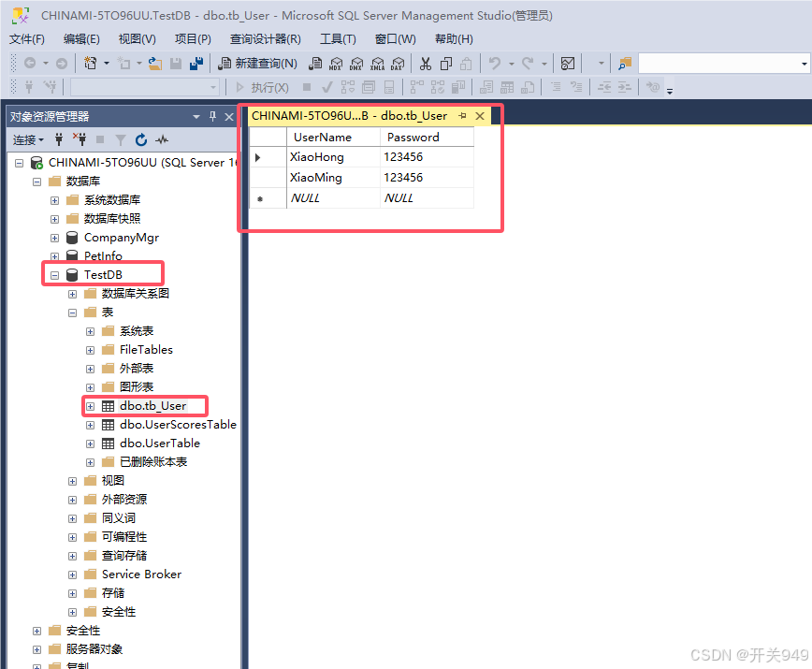The height and width of the screenshot is (669, 812).
Task: Select the XiaoHong cell
Action: 333,157
